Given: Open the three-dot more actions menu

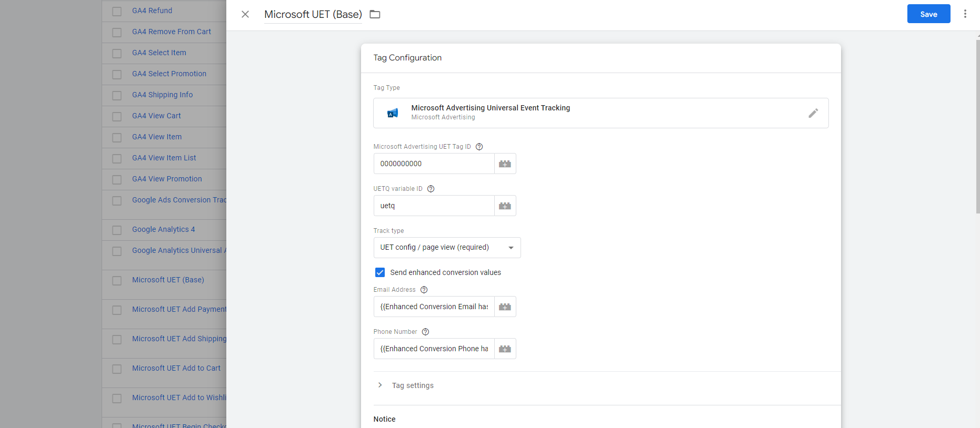Looking at the screenshot, I should click(965, 14).
